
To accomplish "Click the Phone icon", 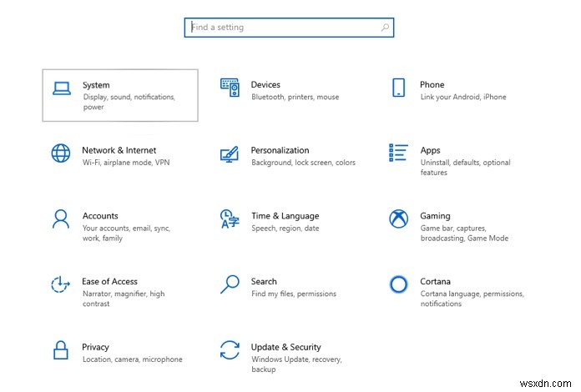I will 398,88.
